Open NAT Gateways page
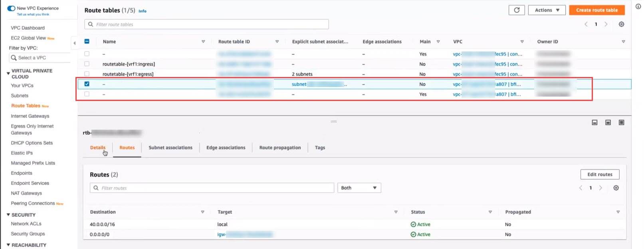 click(x=26, y=193)
